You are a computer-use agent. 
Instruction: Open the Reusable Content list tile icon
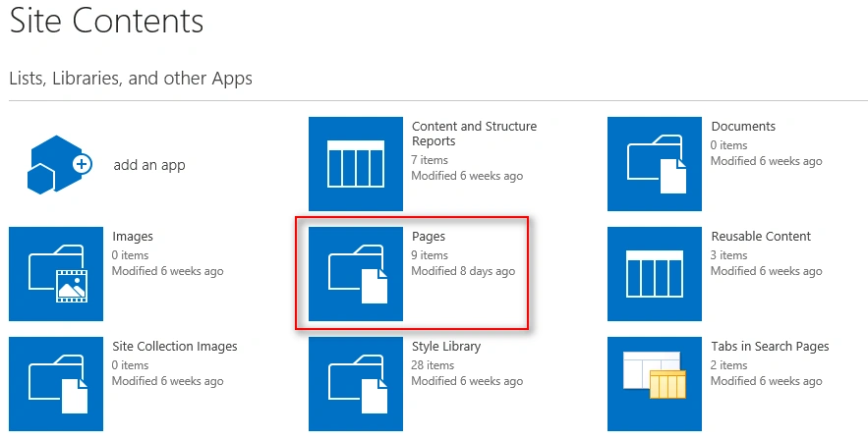tap(655, 274)
